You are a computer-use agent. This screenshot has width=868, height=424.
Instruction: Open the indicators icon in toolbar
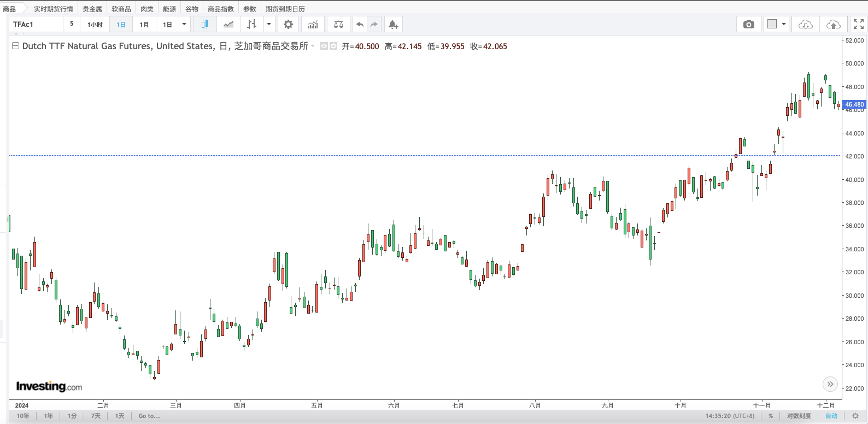point(313,25)
